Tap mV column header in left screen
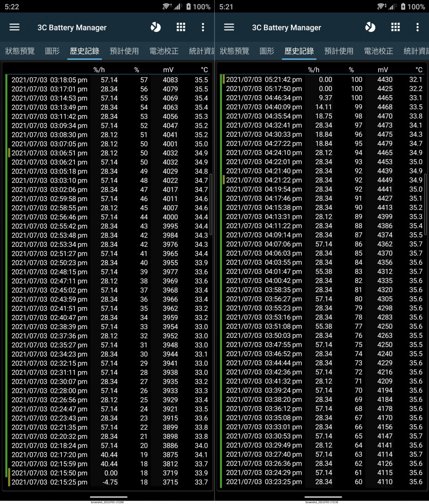This screenshot has height=504, width=429. (x=168, y=70)
